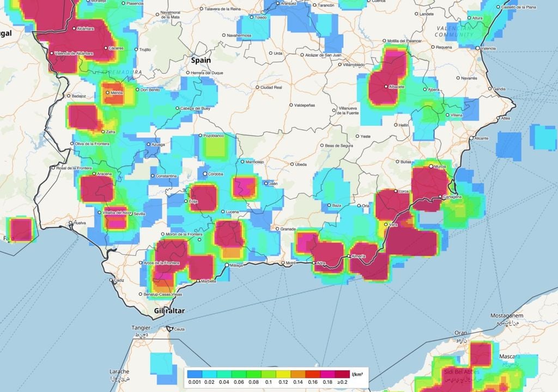
Task: Click the magenta 0.18 legend swatch
Action: coord(327,374)
